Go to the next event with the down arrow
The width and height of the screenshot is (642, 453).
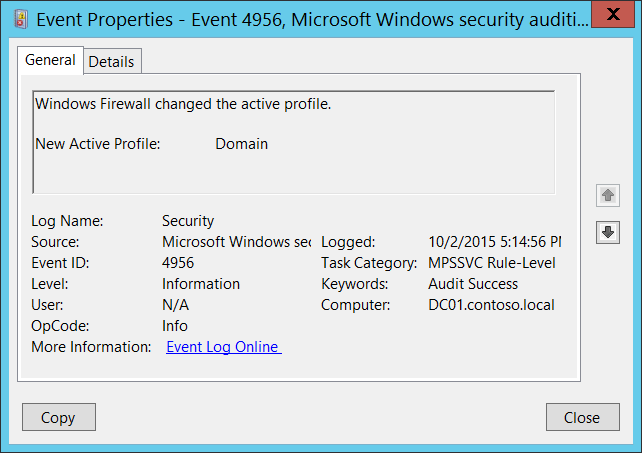click(607, 232)
